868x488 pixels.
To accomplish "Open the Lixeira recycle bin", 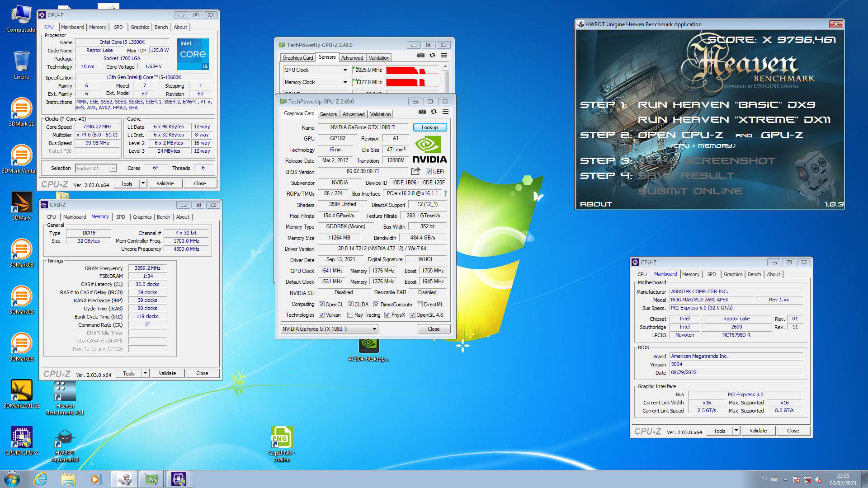I will 21,65.
